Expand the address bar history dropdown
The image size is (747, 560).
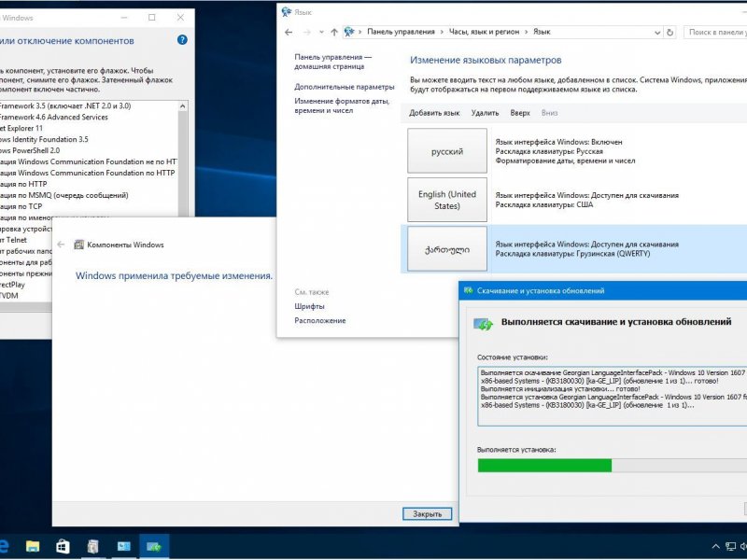click(657, 33)
